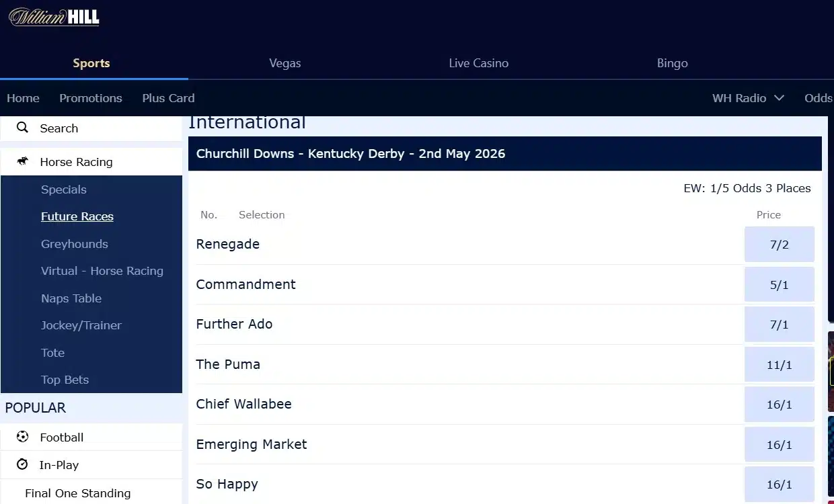
Task: Open the Search field in sidebar
Action: 91,128
